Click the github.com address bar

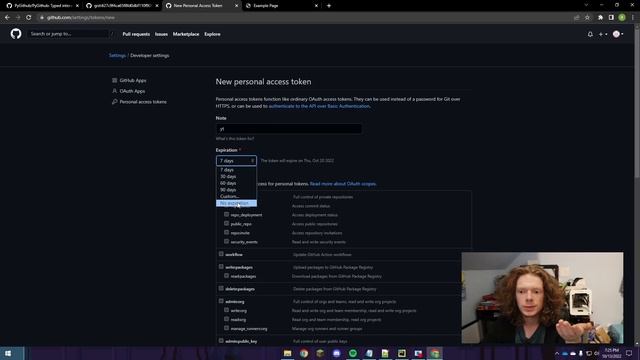click(304, 18)
